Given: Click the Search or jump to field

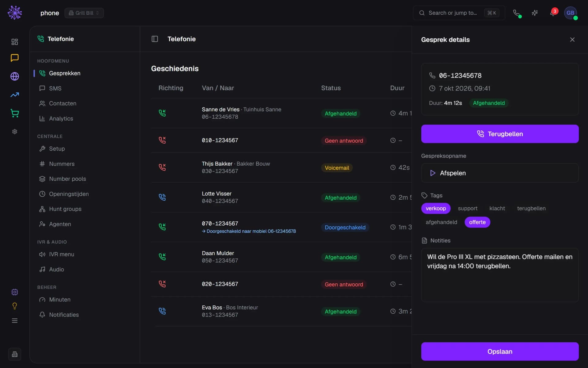Looking at the screenshot, I should point(459,13).
